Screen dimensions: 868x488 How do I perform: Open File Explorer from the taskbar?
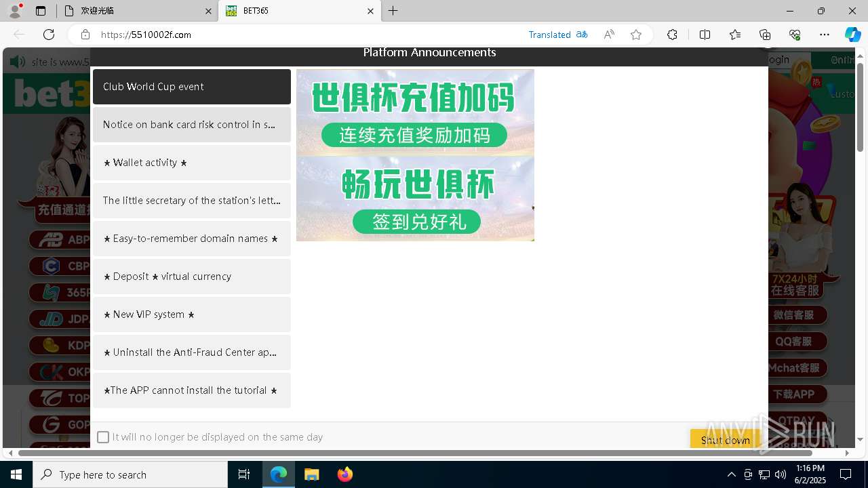click(x=311, y=474)
